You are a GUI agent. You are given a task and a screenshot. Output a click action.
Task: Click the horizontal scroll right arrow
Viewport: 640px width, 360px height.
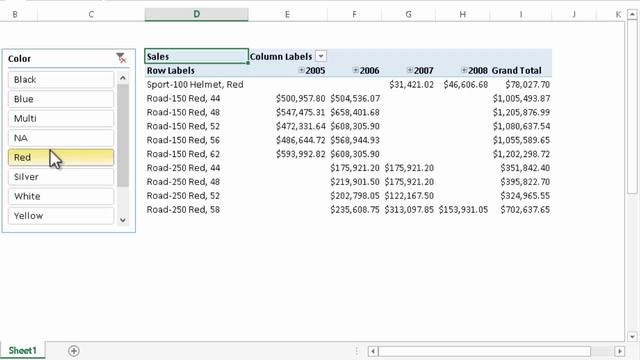click(x=620, y=351)
